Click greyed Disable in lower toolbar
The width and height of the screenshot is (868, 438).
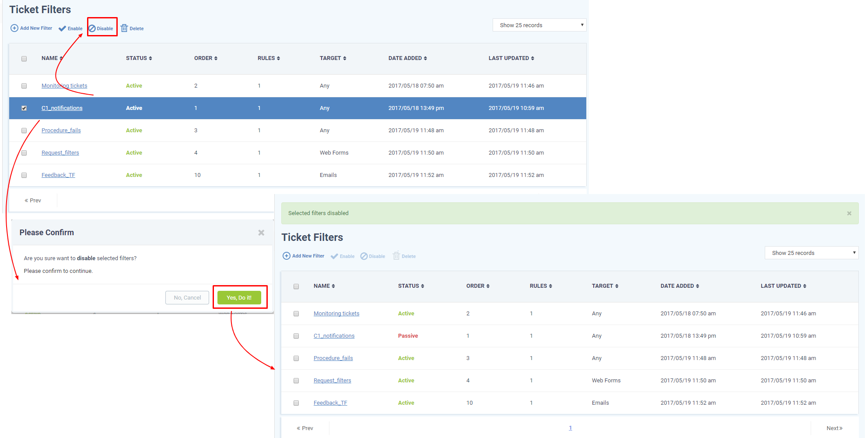[x=373, y=256]
